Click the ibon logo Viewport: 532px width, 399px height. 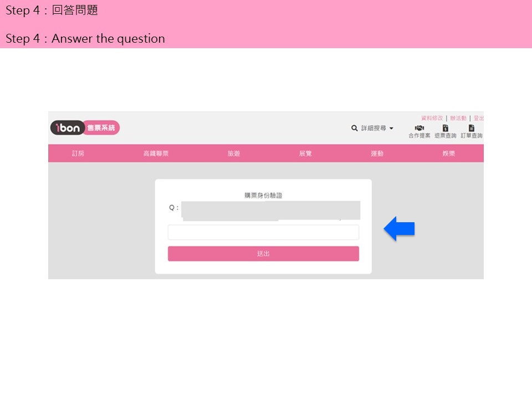[x=67, y=128]
